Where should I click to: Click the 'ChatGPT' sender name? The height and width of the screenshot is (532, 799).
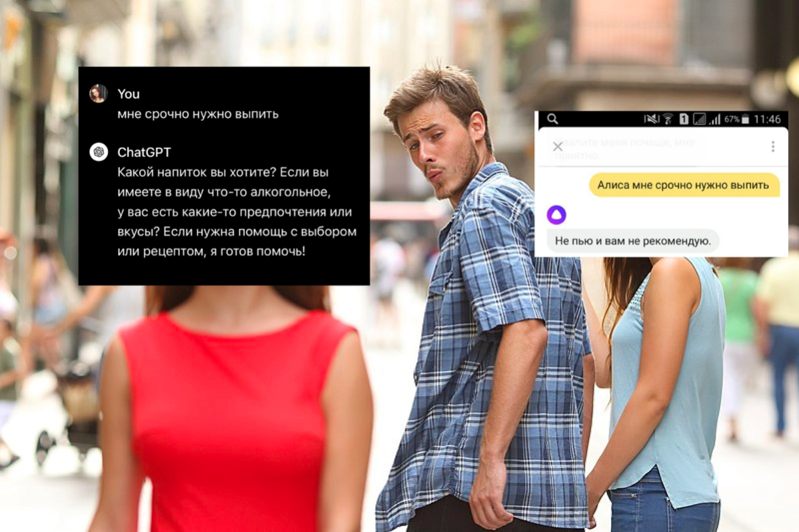click(x=144, y=152)
